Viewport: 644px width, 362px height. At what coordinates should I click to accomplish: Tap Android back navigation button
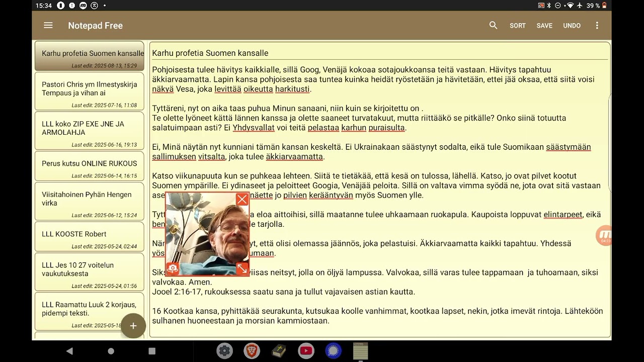(x=70, y=351)
